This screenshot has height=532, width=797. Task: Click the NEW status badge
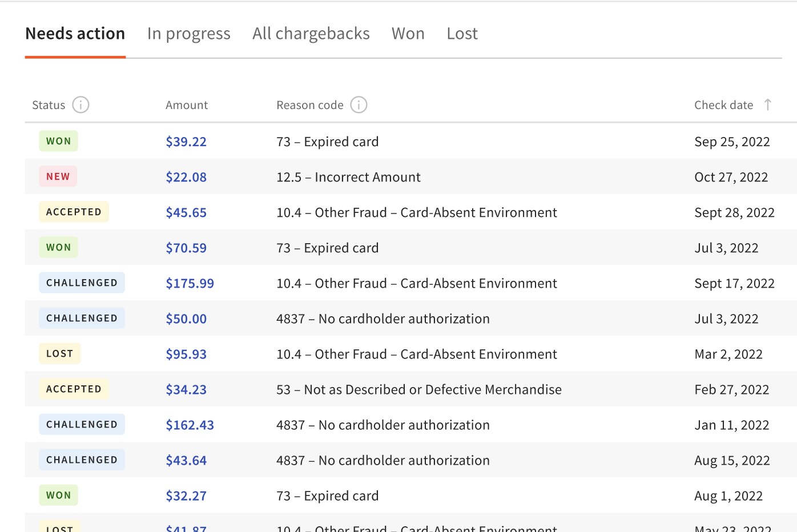click(x=58, y=176)
